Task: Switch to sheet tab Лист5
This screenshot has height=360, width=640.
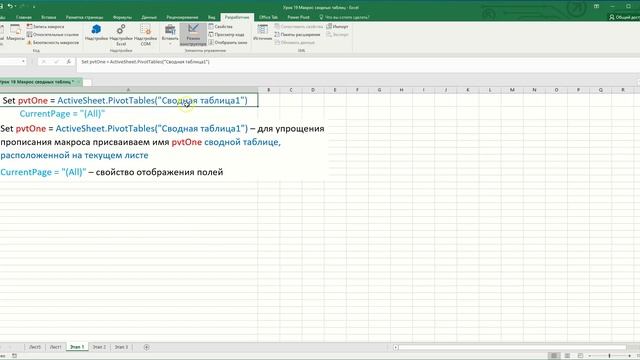Action: click(x=35, y=347)
